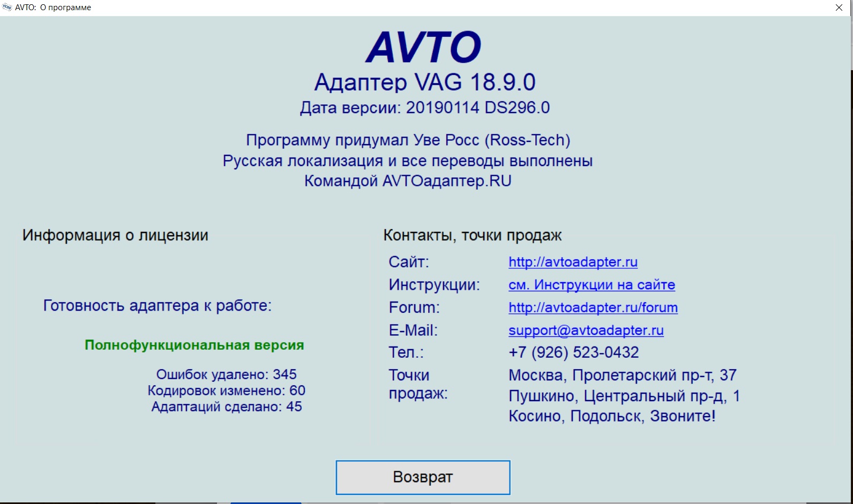Viewport: 853px width, 504px height.
Task: Open см. Инструкции на сайте link
Action: (592, 285)
